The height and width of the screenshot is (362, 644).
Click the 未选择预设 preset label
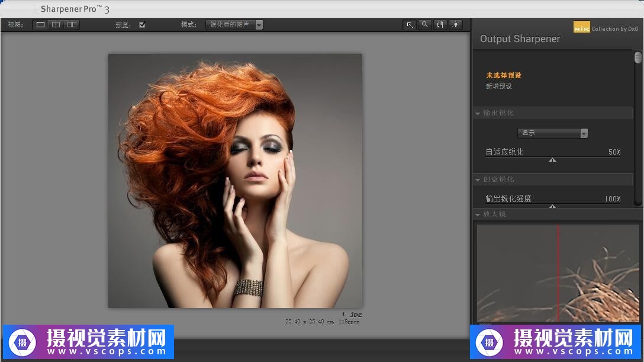(x=504, y=75)
